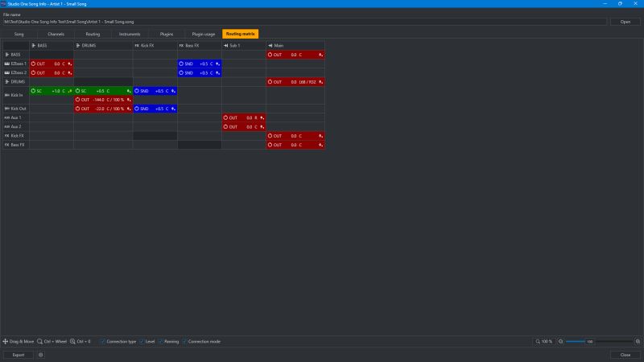Toggle Kick In OUT -144.0 power icon
Screen dimensions: 644x362
[77, 100]
